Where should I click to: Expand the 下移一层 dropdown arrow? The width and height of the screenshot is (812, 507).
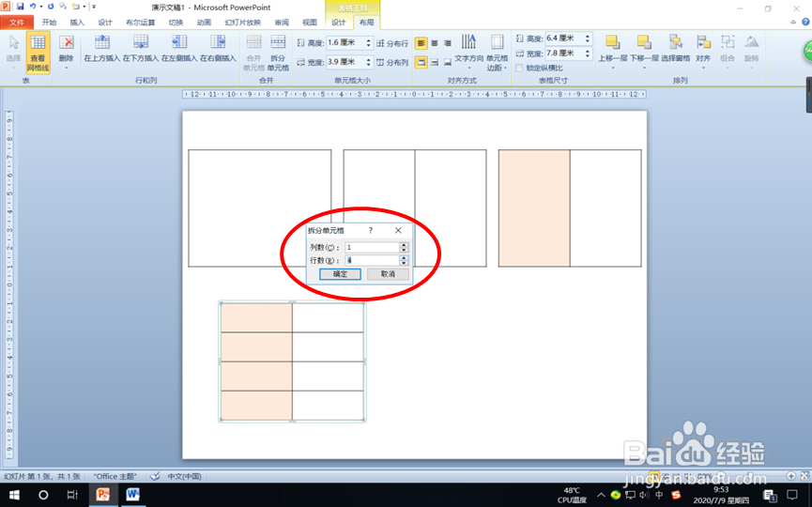click(644, 68)
